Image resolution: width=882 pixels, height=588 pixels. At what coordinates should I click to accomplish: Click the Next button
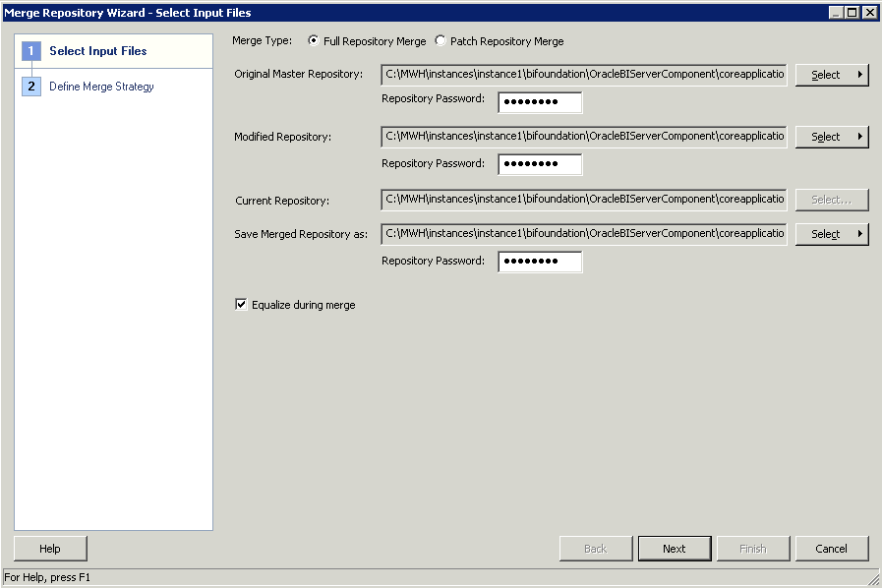(x=675, y=549)
